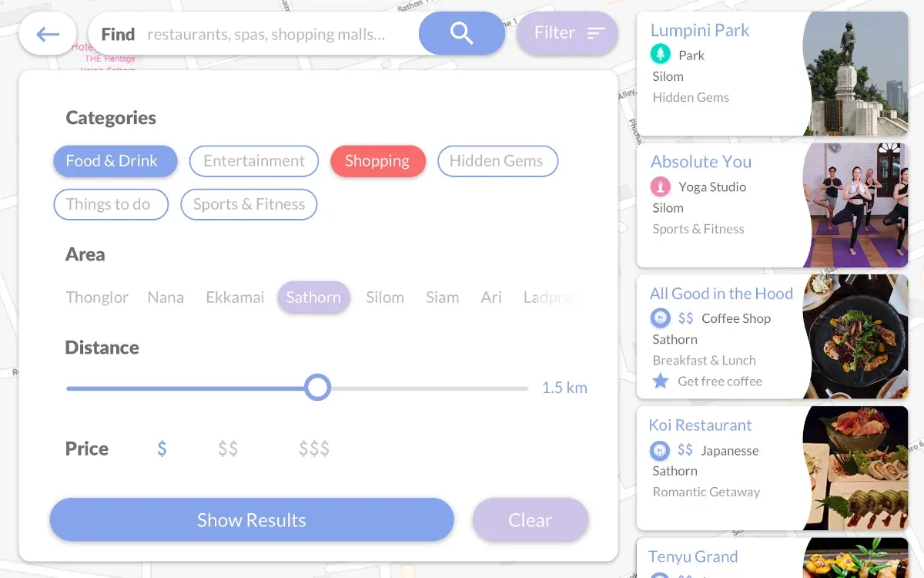Choose the Ari area
924x578 pixels.
pos(491,297)
